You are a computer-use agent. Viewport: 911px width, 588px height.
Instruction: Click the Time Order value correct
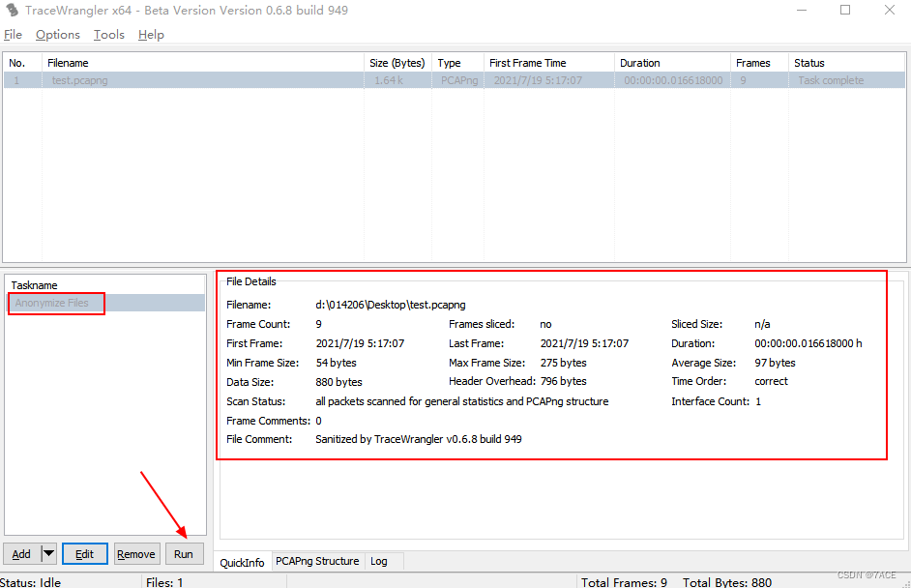[771, 381]
